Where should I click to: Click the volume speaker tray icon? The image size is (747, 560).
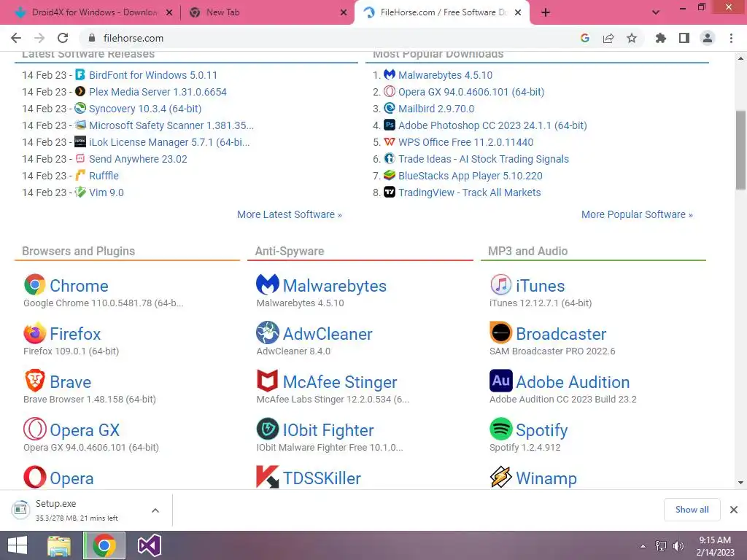[x=678, y=545]
